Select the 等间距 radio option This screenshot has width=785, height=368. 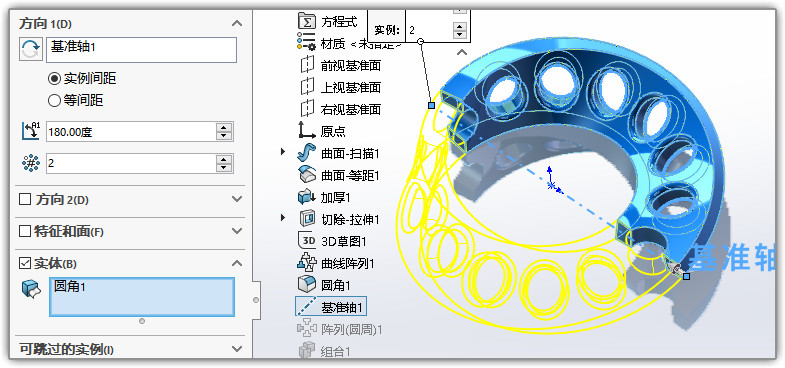(x=54, y=101)
